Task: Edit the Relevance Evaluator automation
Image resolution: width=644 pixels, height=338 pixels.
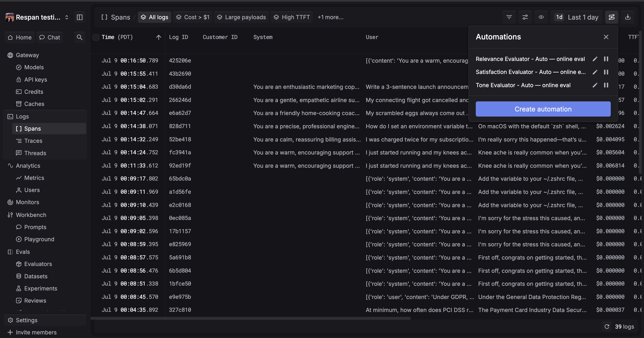Action: coord(595,59)
